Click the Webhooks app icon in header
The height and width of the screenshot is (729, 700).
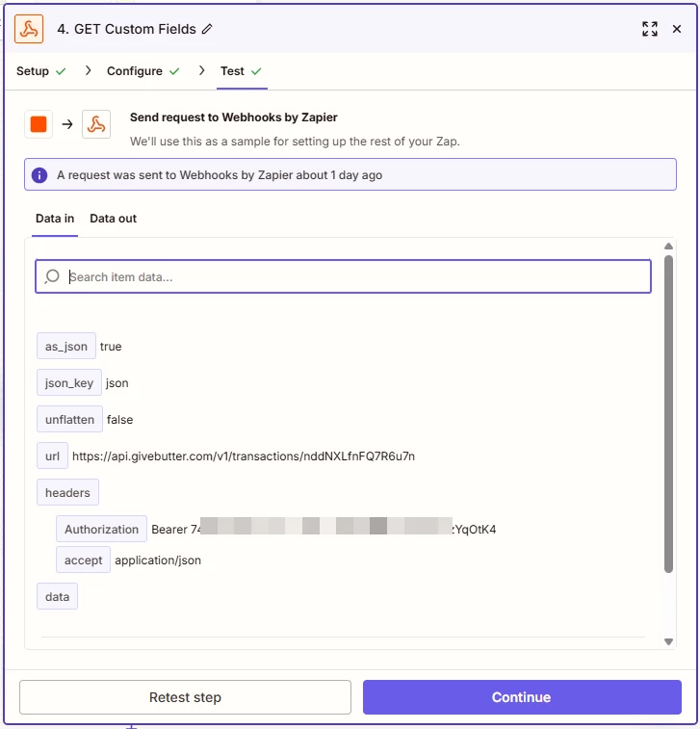click(29, 29)
